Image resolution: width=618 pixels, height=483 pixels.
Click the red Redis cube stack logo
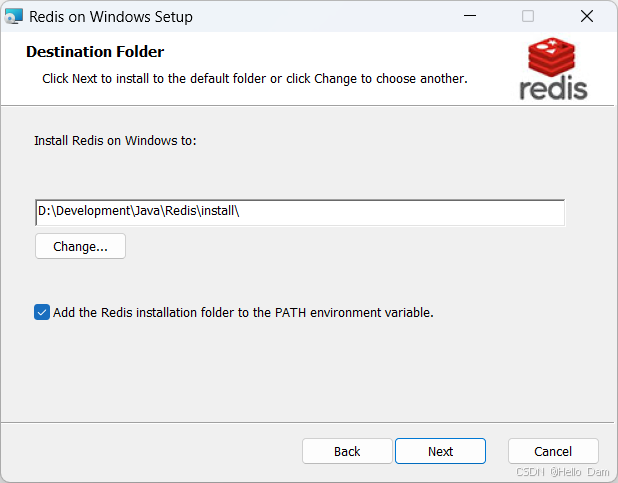click(x=553, y=58)
